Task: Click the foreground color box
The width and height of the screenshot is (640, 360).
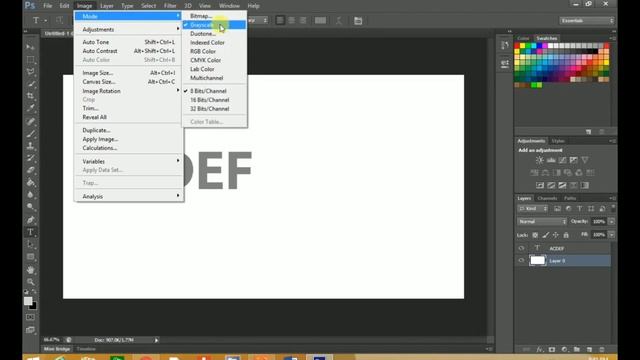Action: click(x=28, y=301)
